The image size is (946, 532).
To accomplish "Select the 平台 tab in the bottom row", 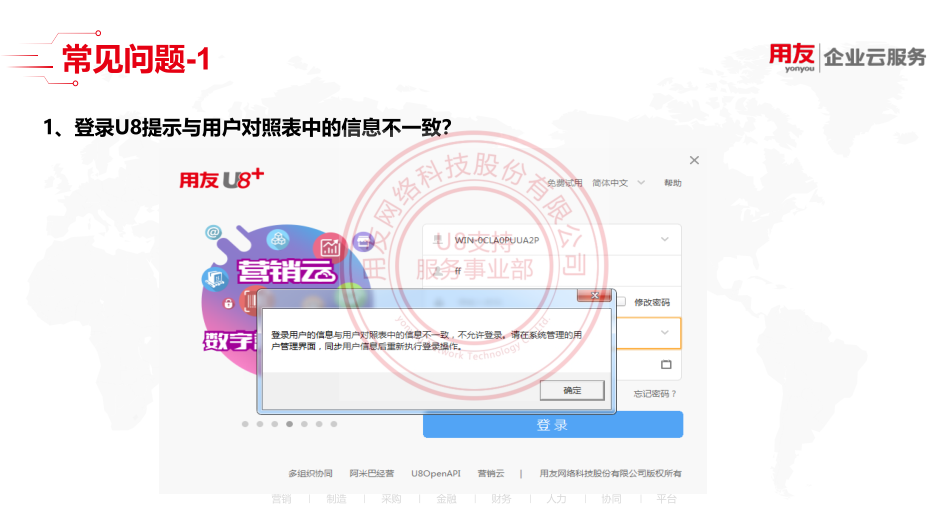I will 667,499.
